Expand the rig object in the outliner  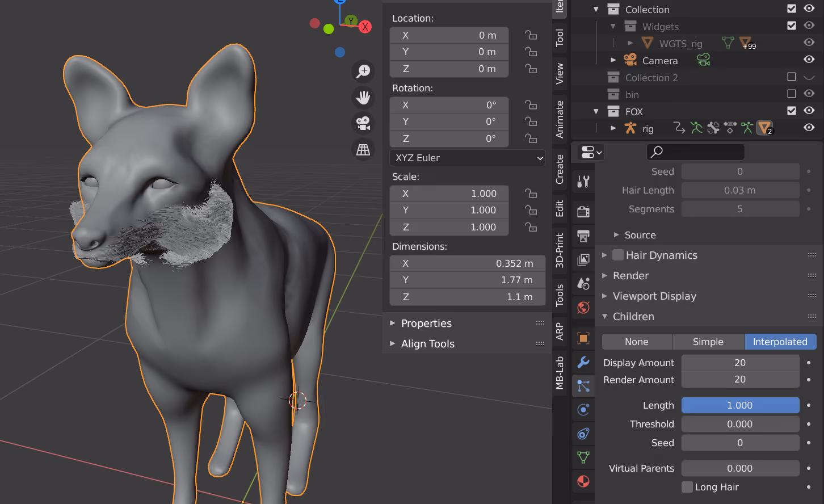[x=613, y=128]
